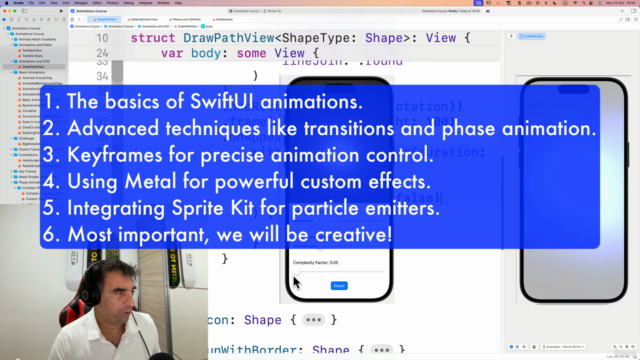Click the pin preview icon in canvas

pyautogui.click(x=511, y=36)
